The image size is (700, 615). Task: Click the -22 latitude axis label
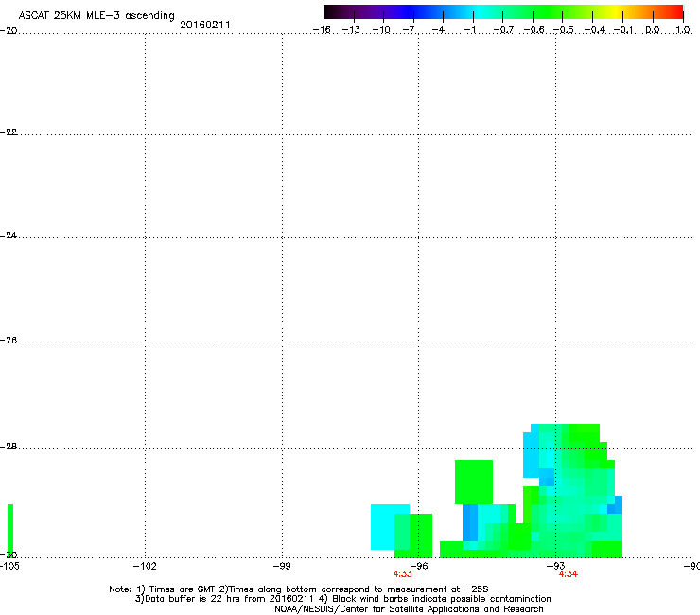tap(9, 132)
